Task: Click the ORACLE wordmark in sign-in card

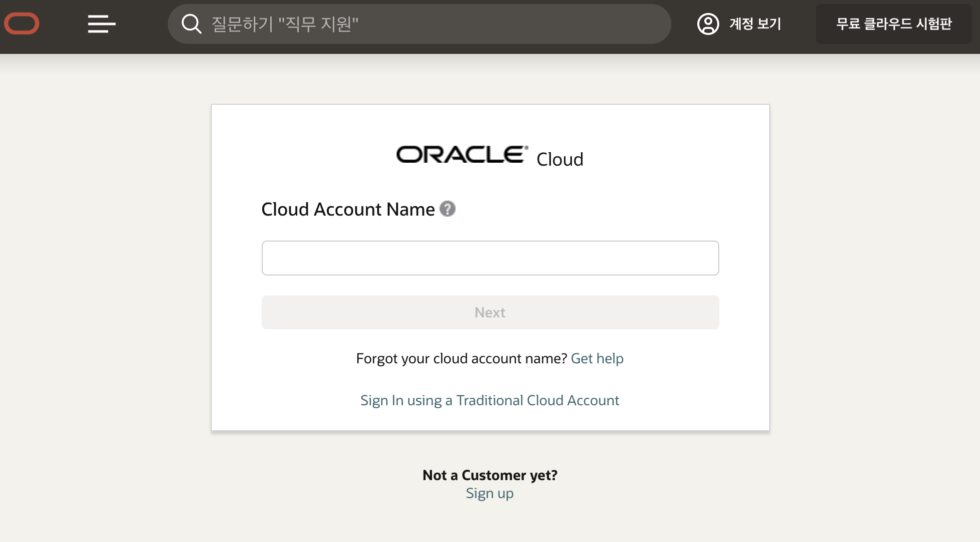Action: tap(462, 155)
